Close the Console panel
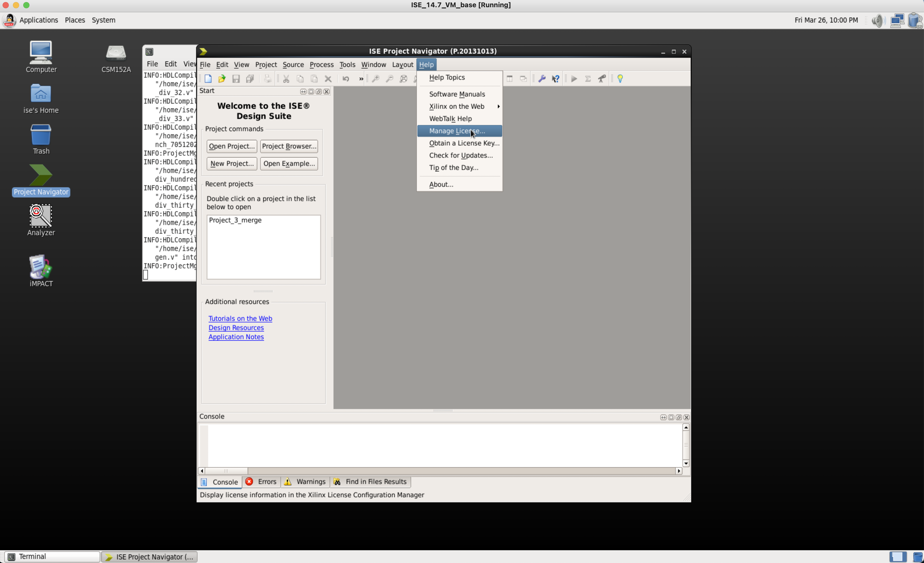Screen dimensions: 924x563 (687, 417)
